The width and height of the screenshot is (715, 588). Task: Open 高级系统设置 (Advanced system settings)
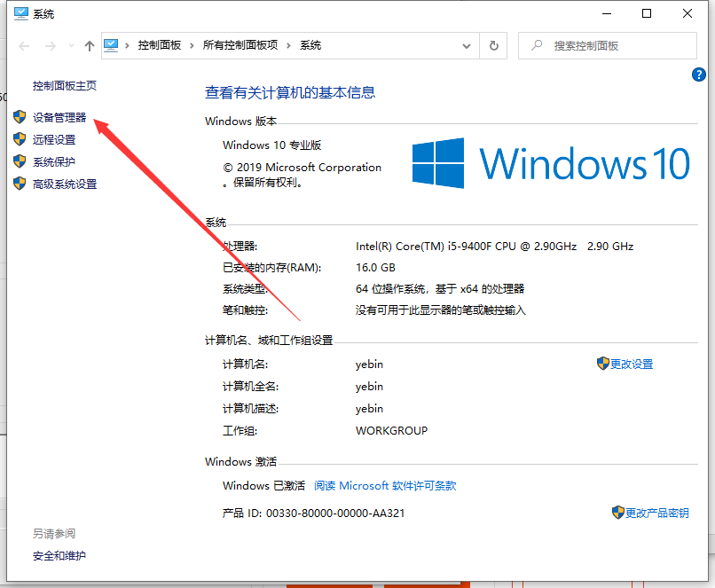[x=63, y=184]
